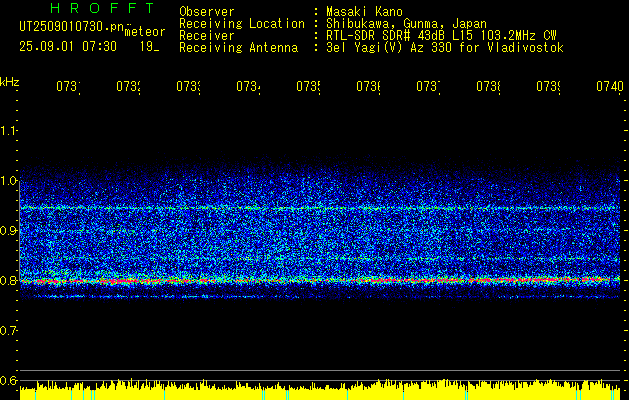Click the 1.0 kHz axis label

(8, 181)
